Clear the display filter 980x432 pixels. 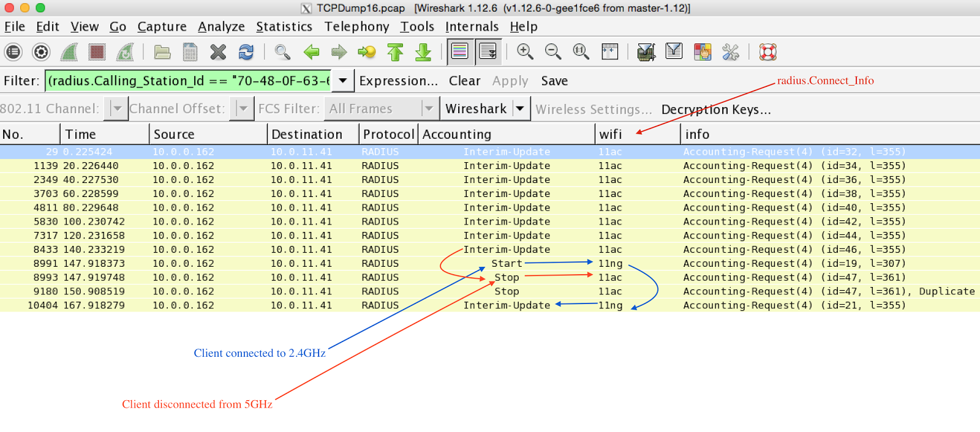464,81
